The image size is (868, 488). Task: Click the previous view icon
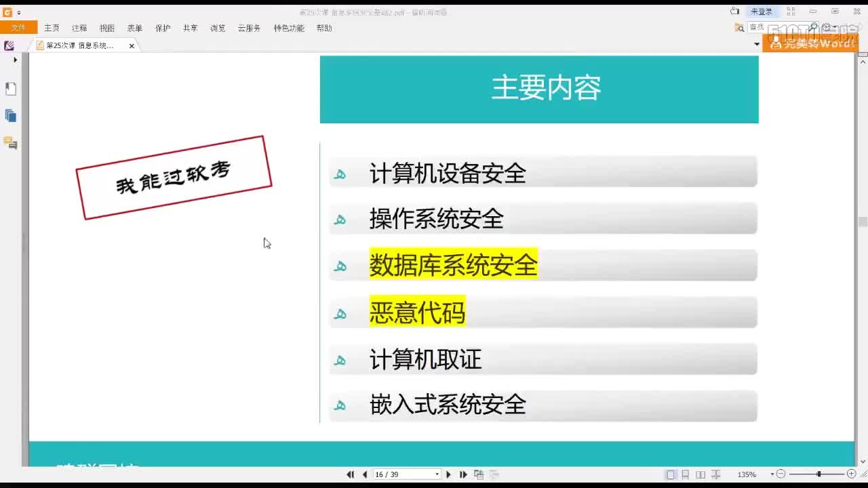pos(479,474)
